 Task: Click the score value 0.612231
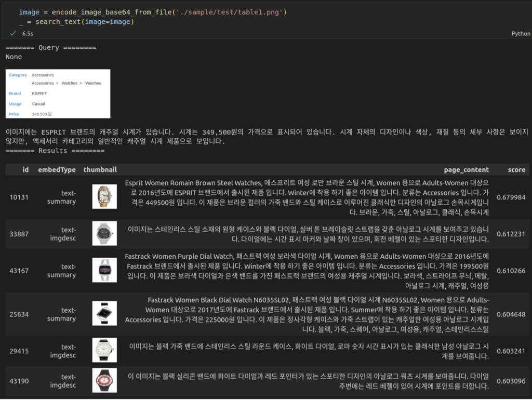(511, 234)
